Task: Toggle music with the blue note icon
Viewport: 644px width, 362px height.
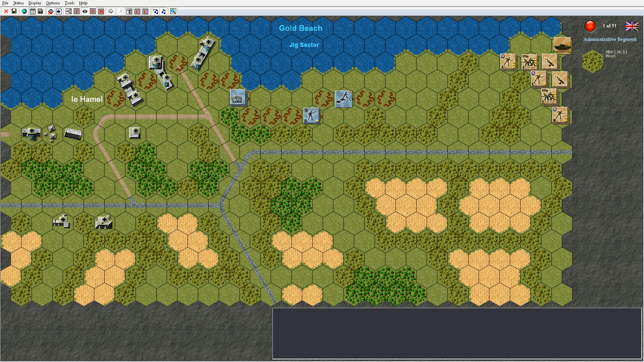Action: pyautogui.click(x=164, y=11)
